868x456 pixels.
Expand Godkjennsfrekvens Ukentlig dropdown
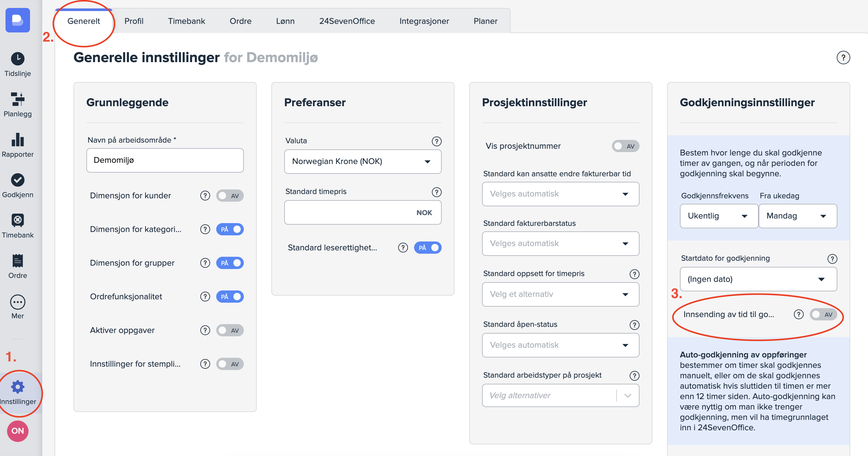click(719, 216)
